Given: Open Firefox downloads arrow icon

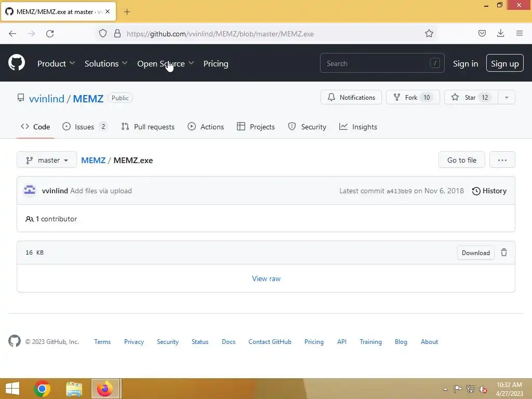Looking at the screenshot, I should 500,33.
